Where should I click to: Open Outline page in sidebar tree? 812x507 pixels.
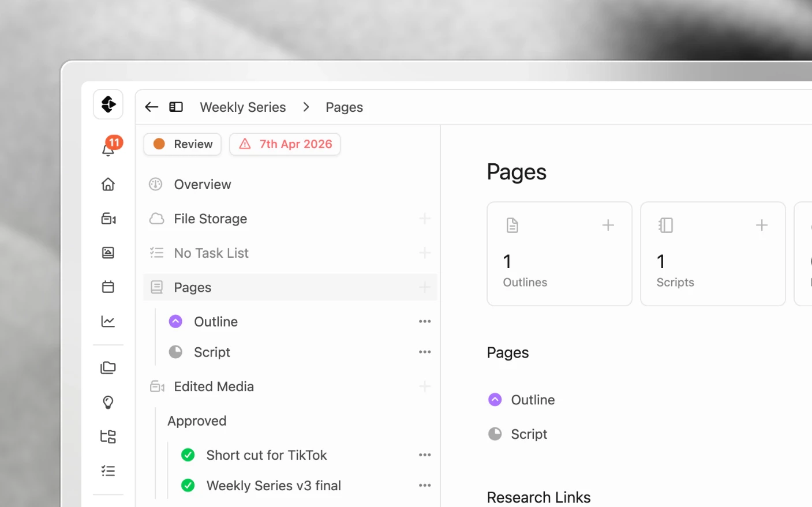216,321
